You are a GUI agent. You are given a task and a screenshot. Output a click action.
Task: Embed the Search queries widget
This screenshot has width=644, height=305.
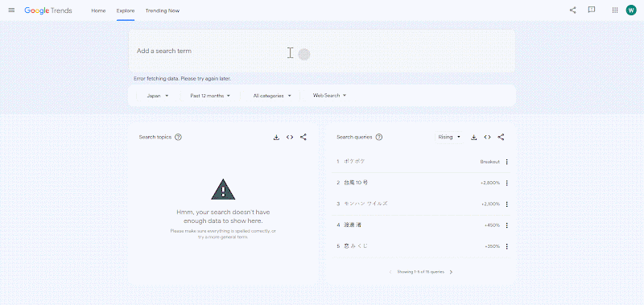(487, 137)
